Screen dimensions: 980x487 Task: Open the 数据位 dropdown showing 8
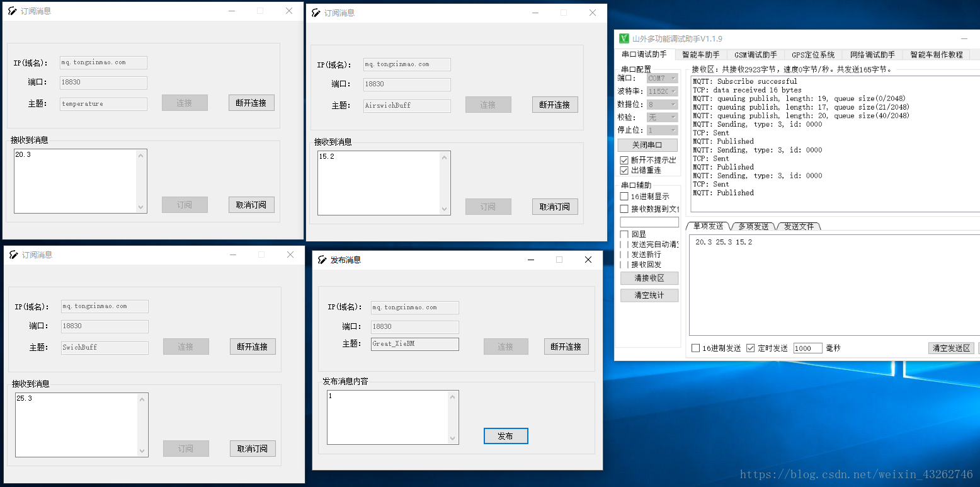(663, 105)
